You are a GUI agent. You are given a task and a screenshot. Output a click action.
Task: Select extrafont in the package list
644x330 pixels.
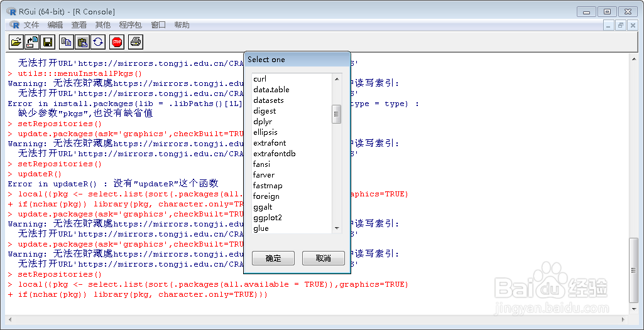point(292,142)
